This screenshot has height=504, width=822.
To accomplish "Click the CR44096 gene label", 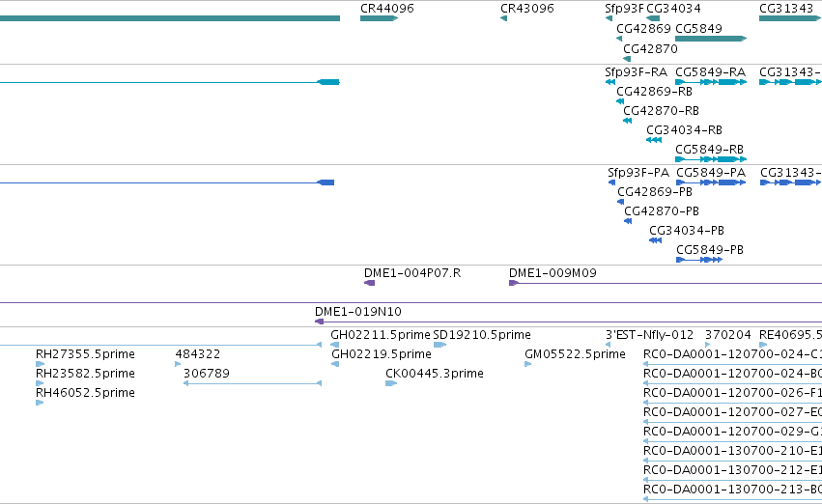I will pyautogui.click(x=387, y=9).
